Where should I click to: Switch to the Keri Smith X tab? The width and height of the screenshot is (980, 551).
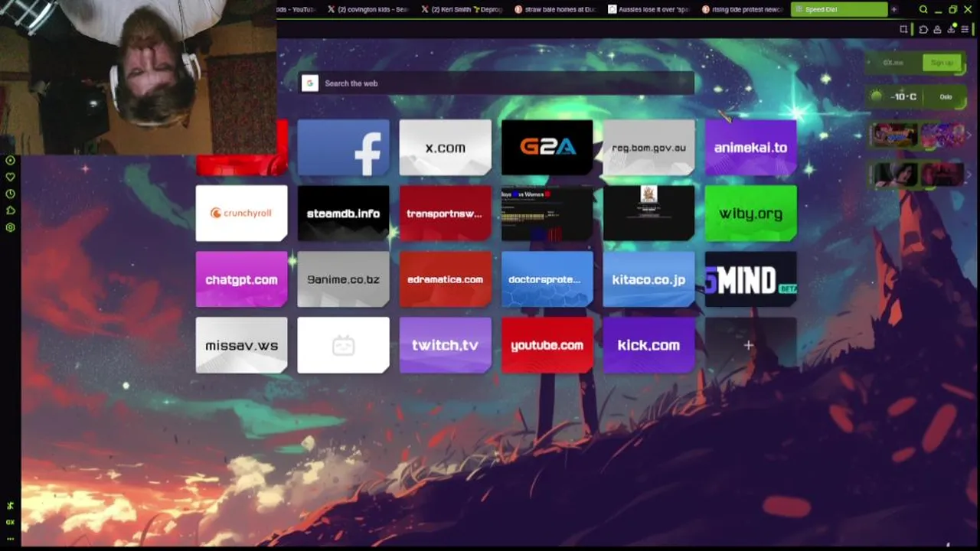tap(462, 9)
